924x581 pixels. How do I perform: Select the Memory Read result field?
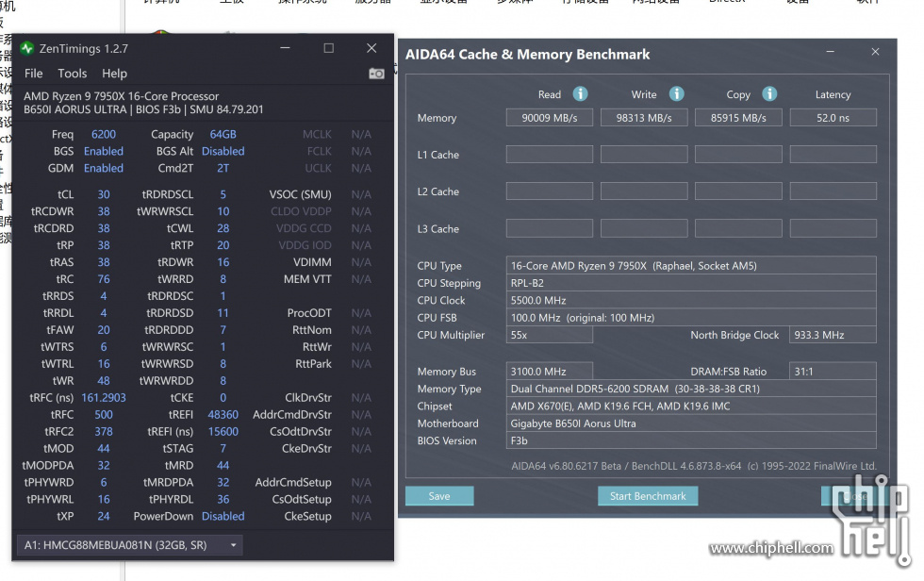550,118
